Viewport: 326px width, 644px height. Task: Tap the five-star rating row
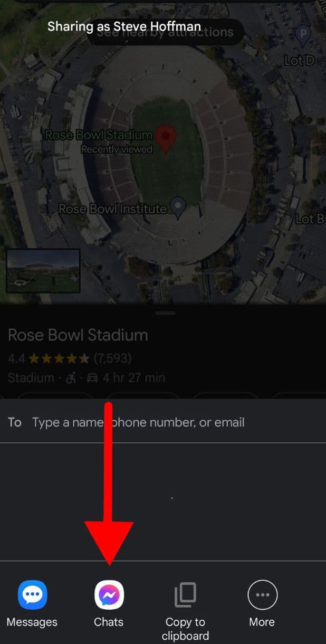59,359
